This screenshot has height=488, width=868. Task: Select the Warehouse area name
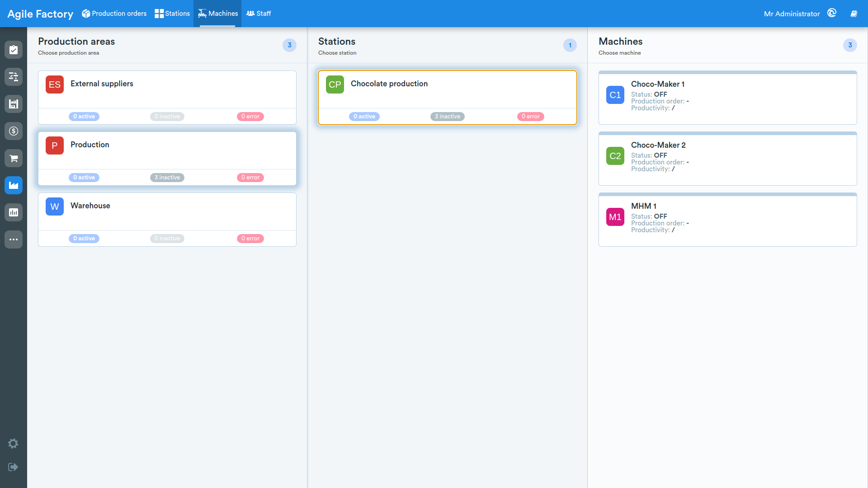90,206
